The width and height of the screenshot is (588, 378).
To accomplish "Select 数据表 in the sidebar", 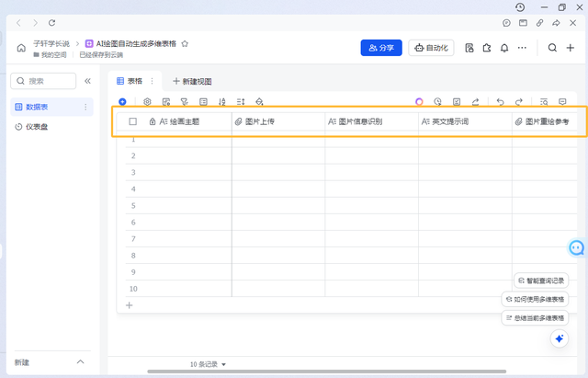I will tap(51, 107).
